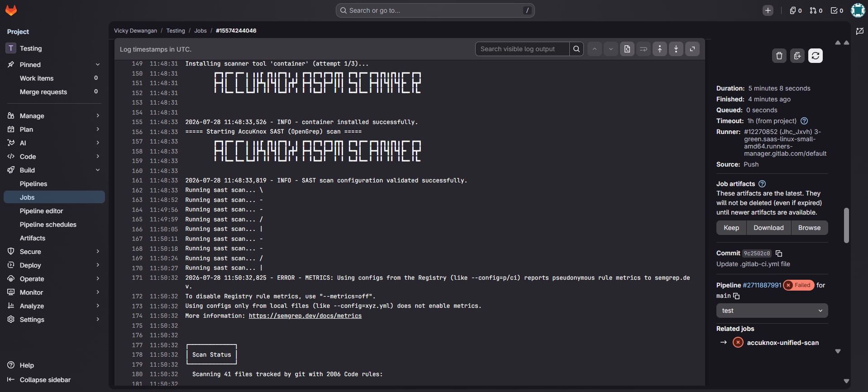Go to previous search result in log
This screenshot has height=392, width=868.
click(595, 49)
